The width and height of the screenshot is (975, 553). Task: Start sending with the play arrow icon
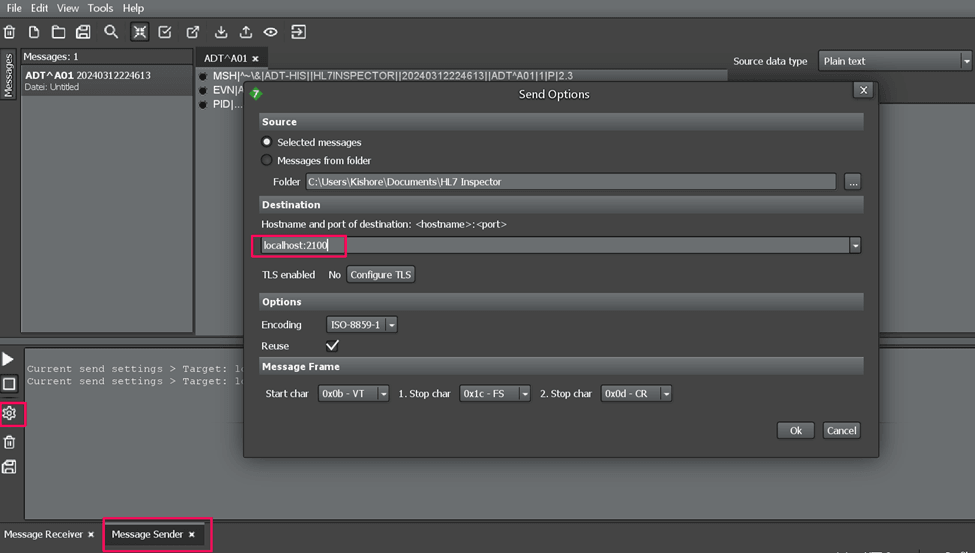(x=8, y=359)
